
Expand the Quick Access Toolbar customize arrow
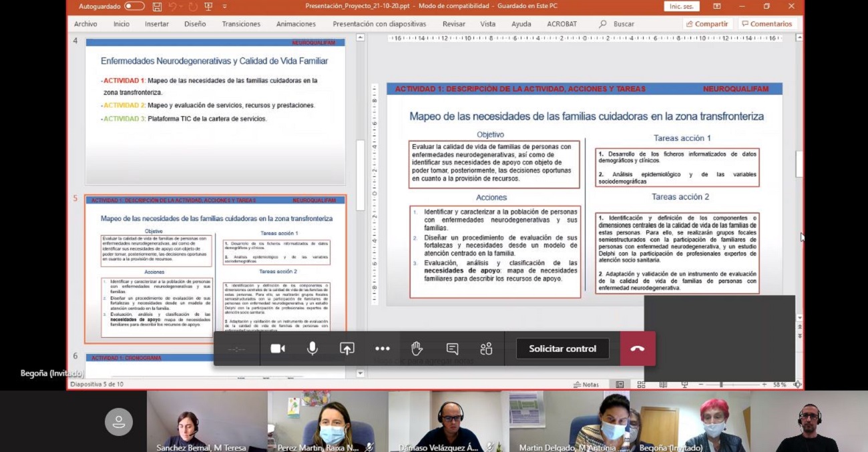tap(224, 7)
